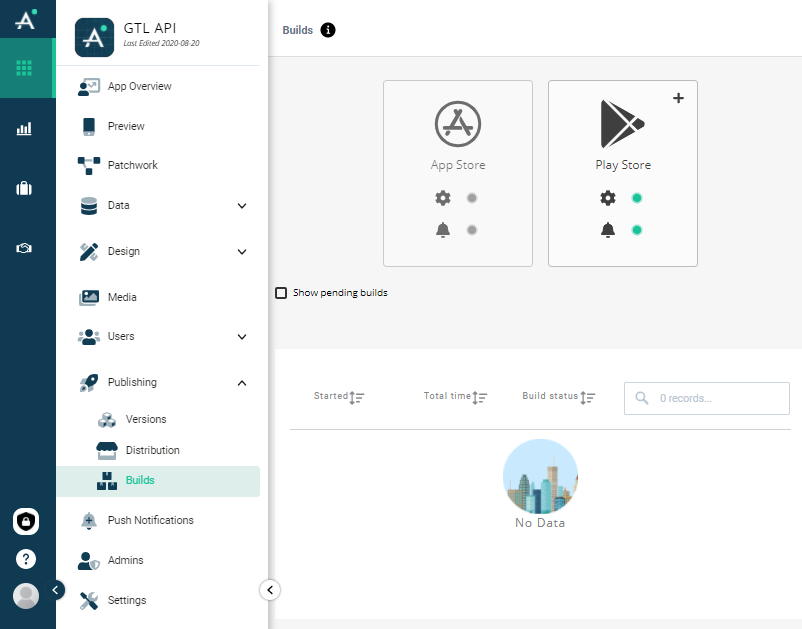Expand the Users menu chevron
802x629 pixels.
242,336
